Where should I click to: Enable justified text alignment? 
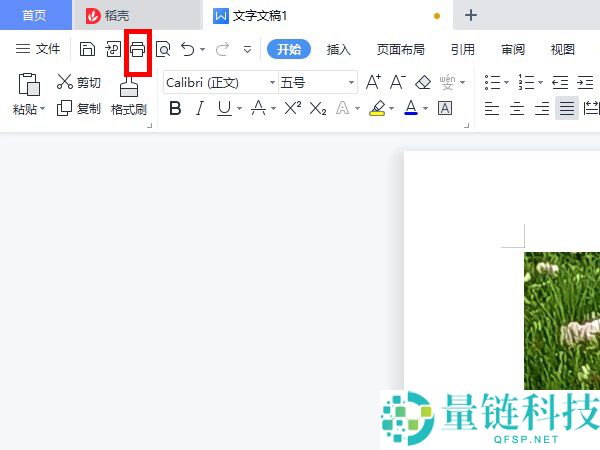coord(567,108)
